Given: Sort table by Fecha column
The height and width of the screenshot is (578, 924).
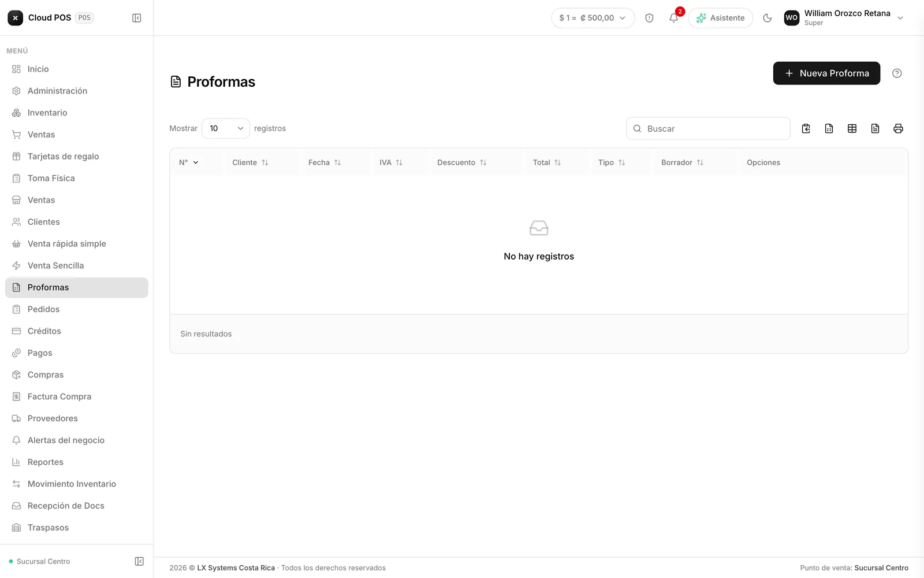Looking at the screenshot, I should click(325, 162).
